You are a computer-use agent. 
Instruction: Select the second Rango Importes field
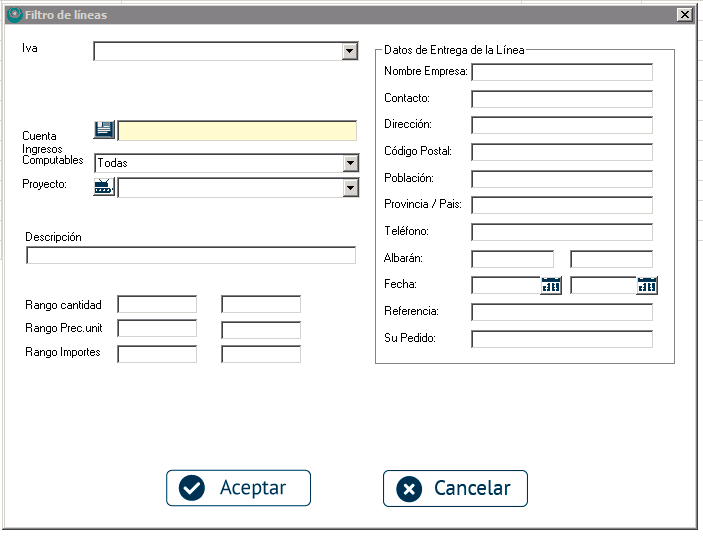[261, 354]
